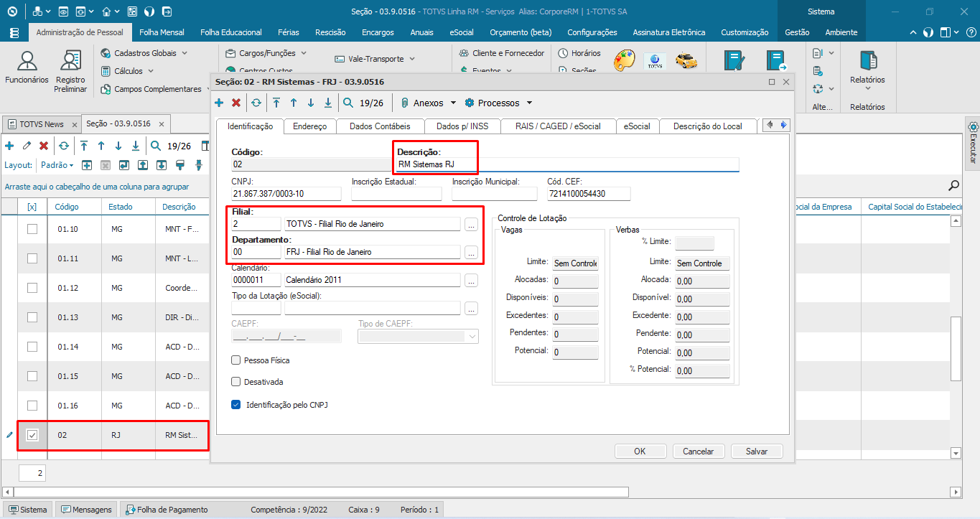Image resolution: width=980 pixels, height=519 pixels.
Task: Click the magnifier search icon above the grid
Action: [954, 186]
